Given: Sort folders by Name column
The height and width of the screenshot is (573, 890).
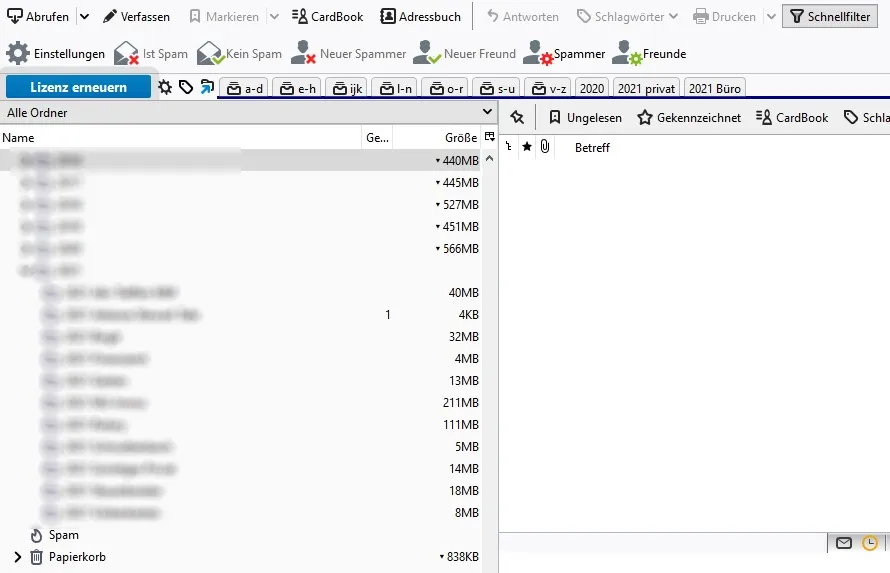Looking at the screenshot, I should [x=180, y=138].
